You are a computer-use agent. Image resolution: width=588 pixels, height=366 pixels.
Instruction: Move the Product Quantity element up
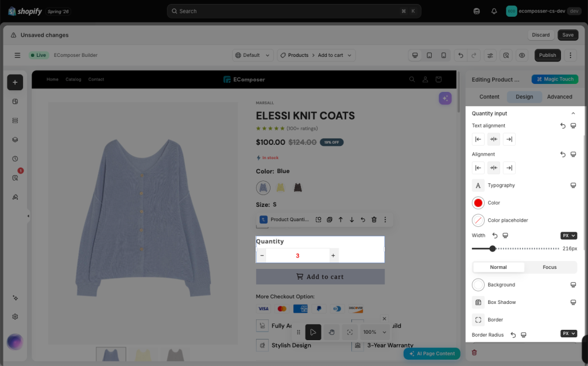pyautogui.click(x=341, y=219)
